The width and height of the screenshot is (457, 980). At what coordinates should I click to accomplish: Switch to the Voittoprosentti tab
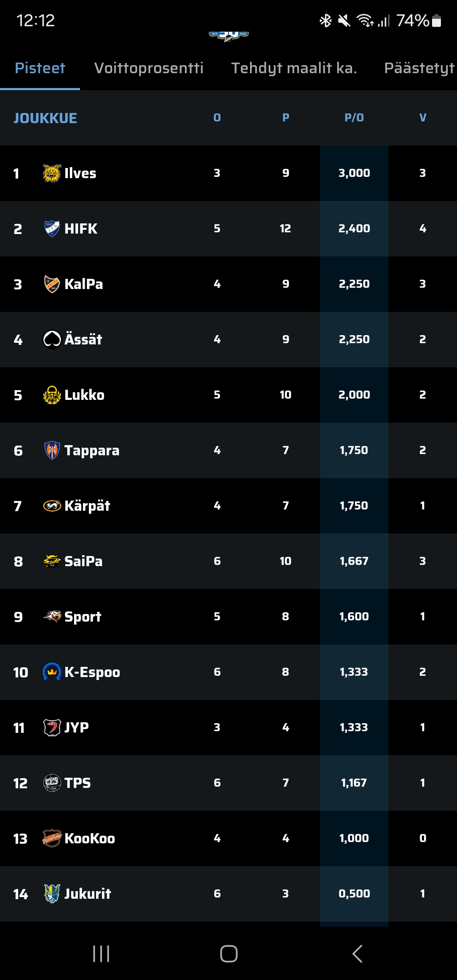pos(149,68)
